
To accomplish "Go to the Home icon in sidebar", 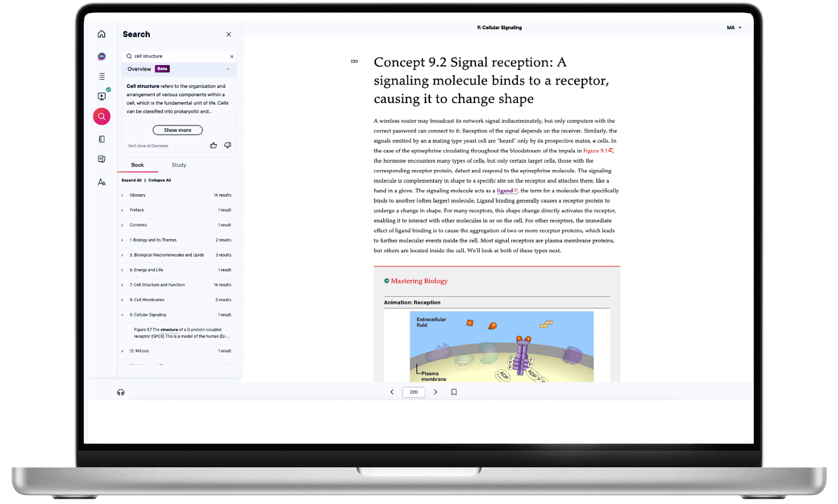I will point(102,34).
